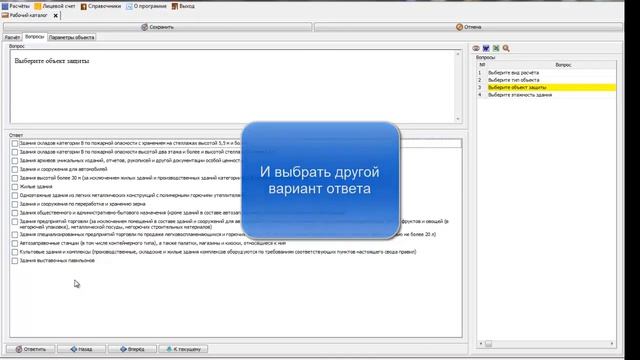This screenshot has width=640, height=360.
Task: Check Здания и сооружения для автомобилей
Action: [15, 169]
